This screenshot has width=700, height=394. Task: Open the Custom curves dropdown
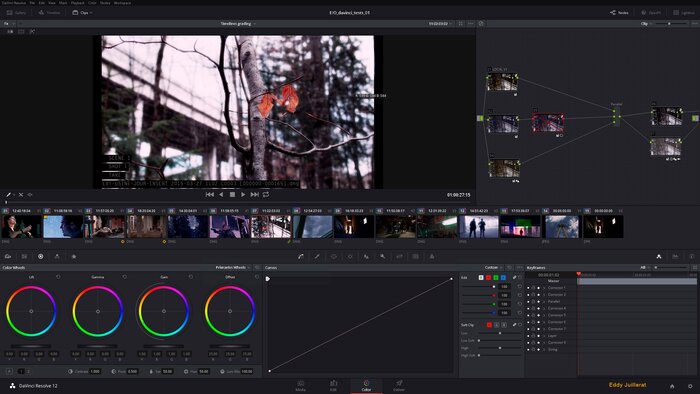pyautogui.click(x=493, y=267)
